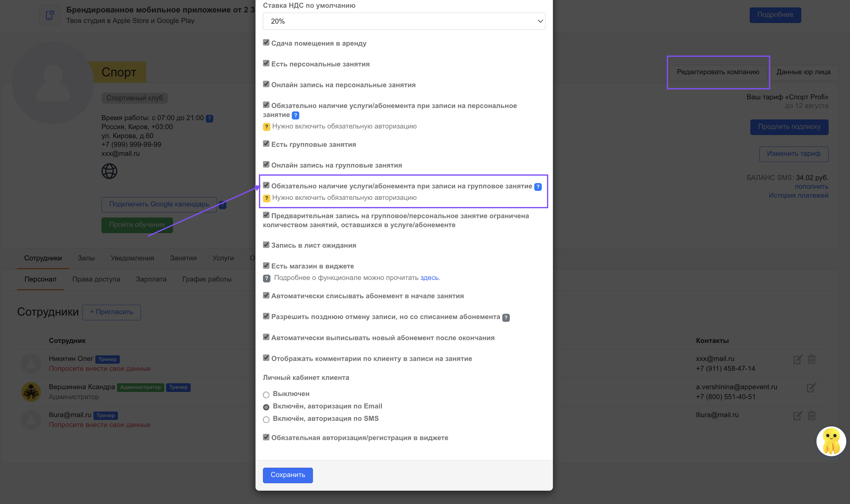Viewport: 850px width, 504px height.
Task: Uncheck Сдача помещения в аренду
Action: [266, 43]
